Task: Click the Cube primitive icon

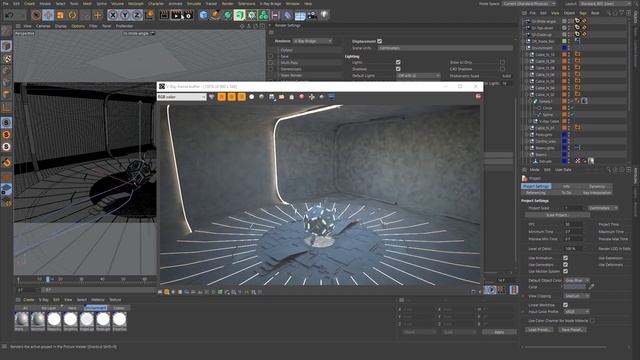Action: (x=203, y=15)
